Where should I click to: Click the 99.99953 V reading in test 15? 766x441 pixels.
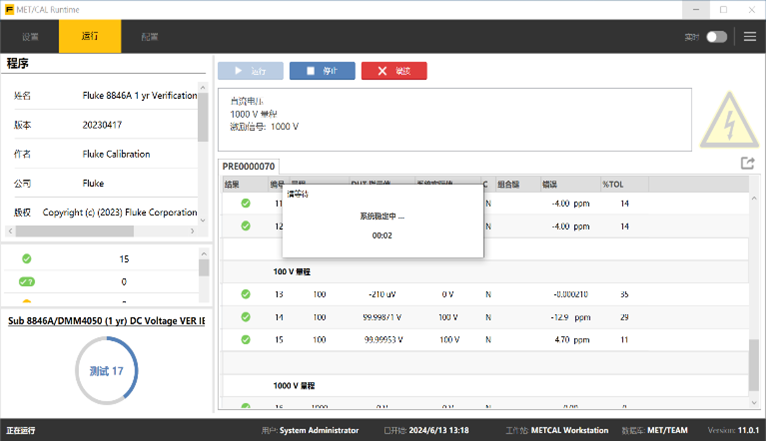(x=383, y=340)
